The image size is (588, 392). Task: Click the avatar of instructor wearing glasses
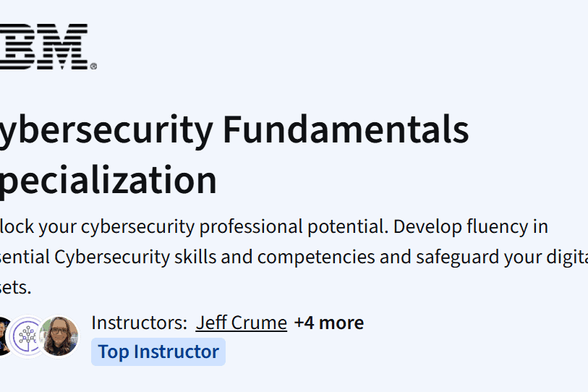59,336
